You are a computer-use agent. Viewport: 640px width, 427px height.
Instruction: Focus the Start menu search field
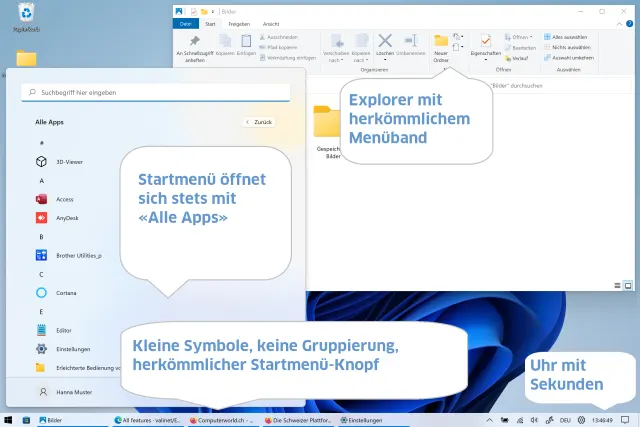[x=156, y=93]
